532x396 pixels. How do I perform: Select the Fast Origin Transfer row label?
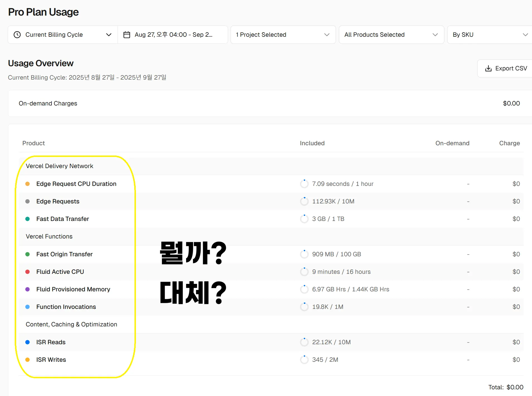pyautogui.click(x=64, y=254)
